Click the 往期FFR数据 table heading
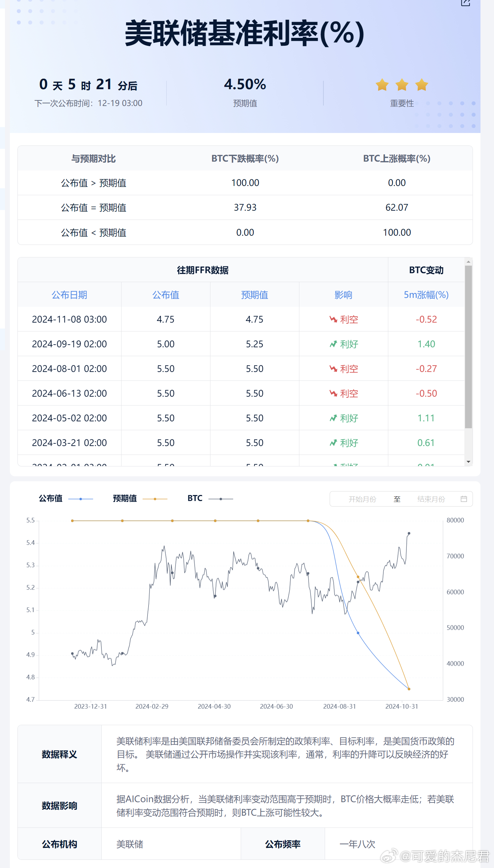 (x=203, y=270)
